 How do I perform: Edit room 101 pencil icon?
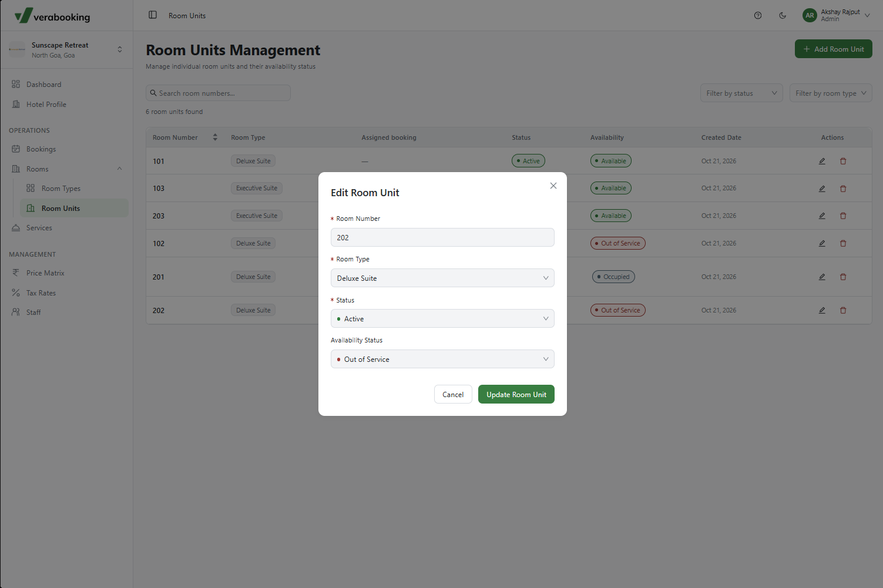pos(822,161)
